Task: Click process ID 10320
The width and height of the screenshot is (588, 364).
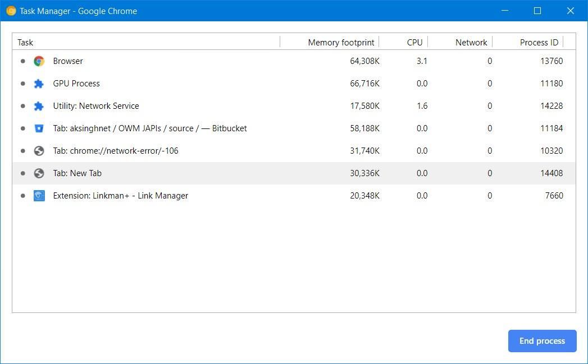Action: point(551,151)
